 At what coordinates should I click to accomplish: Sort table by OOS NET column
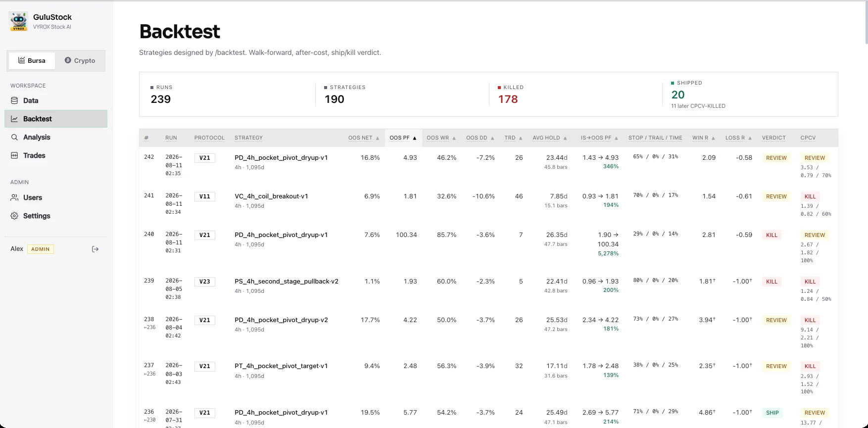364,138
